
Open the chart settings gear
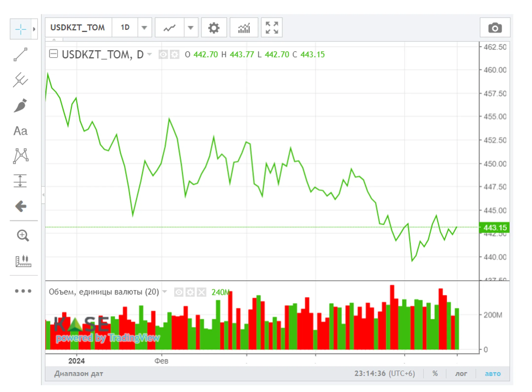[214, 27]
